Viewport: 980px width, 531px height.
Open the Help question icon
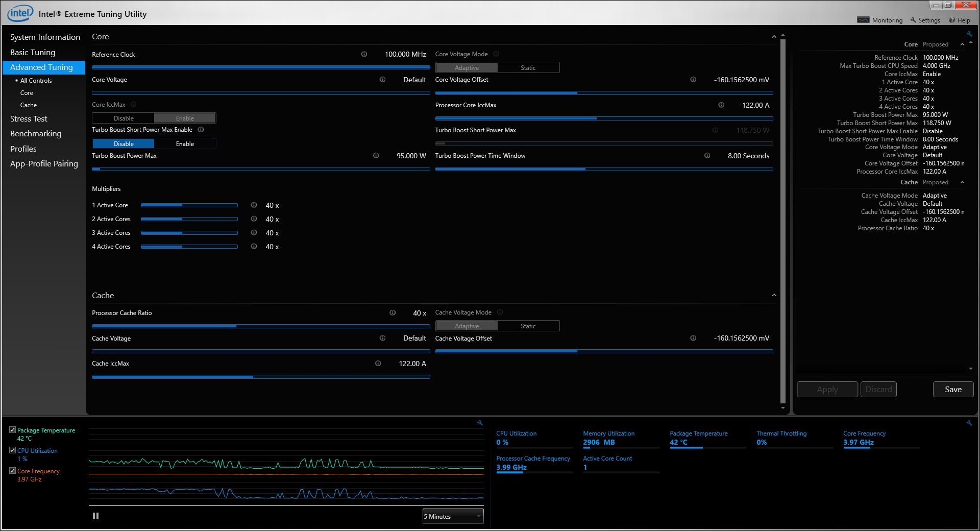(x=952, y=20)
